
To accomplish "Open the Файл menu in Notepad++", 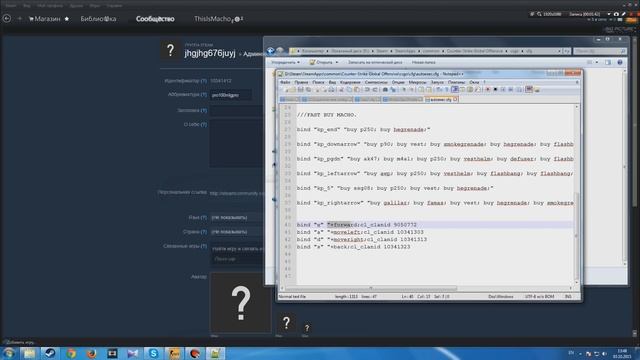I will coord(285,82).
